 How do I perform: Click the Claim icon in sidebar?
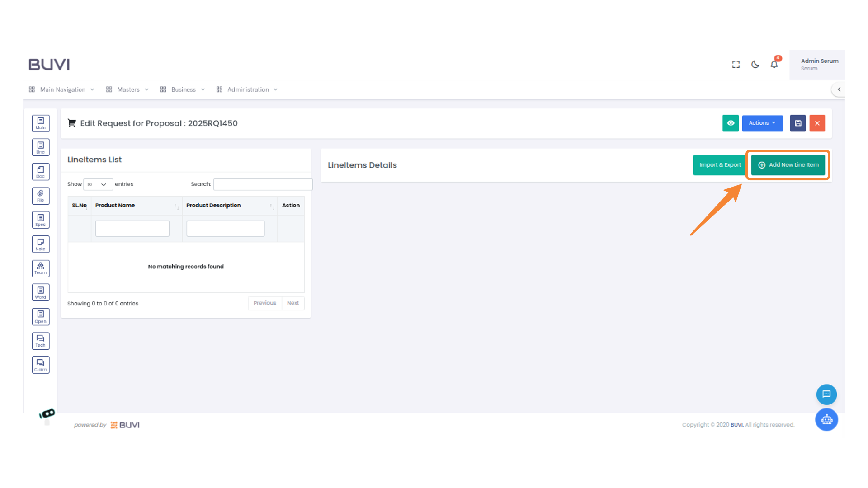coord(41,365)
